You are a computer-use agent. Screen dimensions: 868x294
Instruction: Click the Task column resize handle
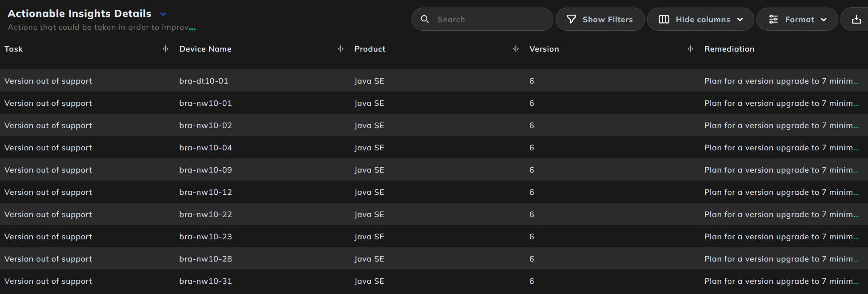(165, 49)
